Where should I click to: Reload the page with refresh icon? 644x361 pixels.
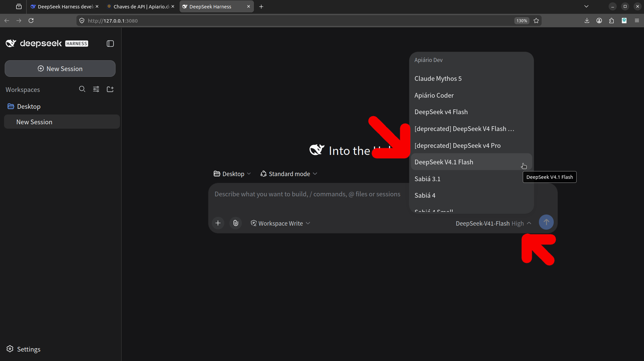click(31, 21)
